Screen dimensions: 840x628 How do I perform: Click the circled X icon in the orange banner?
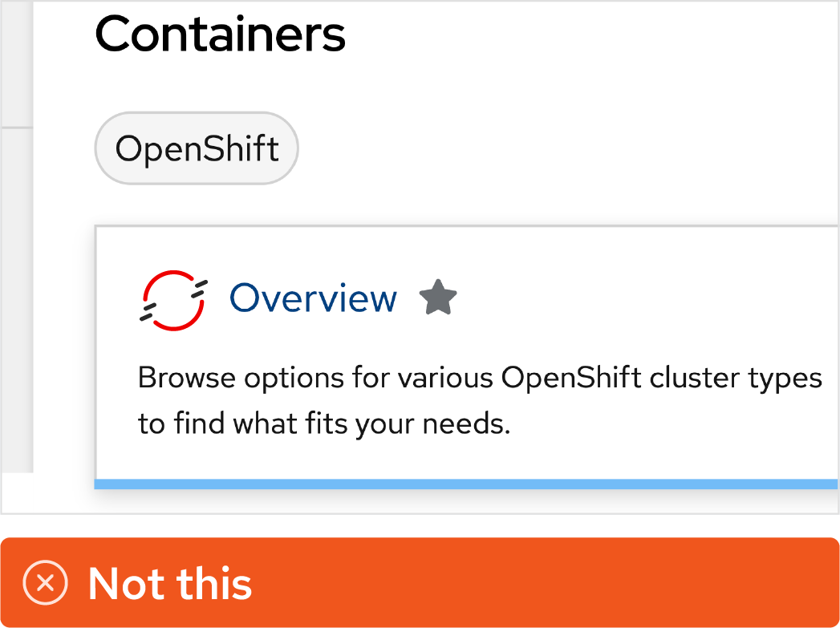point(46,583)
